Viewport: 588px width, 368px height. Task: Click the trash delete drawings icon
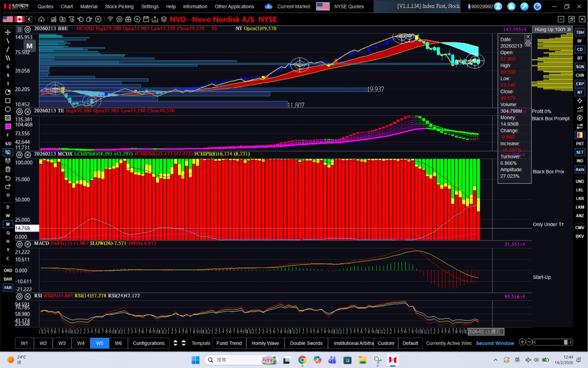coord(8,169)
